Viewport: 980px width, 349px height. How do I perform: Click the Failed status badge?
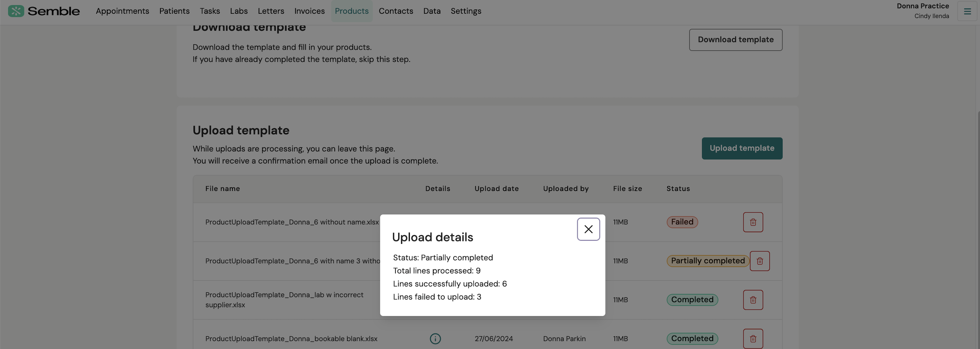[x=682, y=222]
